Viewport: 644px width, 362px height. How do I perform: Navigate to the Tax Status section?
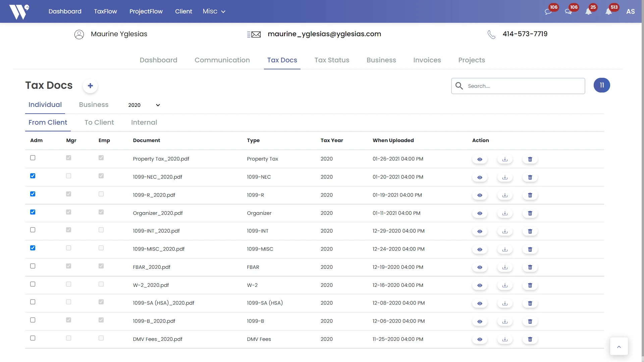coord(331,60)
